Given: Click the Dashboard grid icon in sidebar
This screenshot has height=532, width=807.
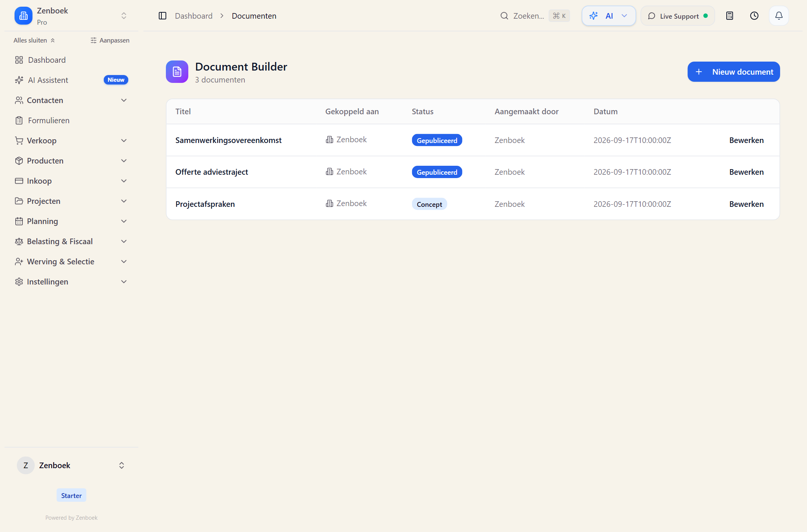Looking at the screenshot, I should point(19,60).
